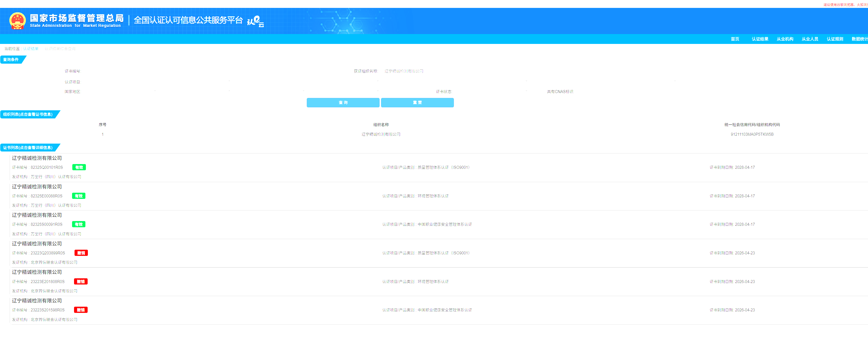The width and height of the screenshot is (868, 359).
Task: Click green 有效 badge for certificate 82325E00088R0S
Action: [79, 196]
